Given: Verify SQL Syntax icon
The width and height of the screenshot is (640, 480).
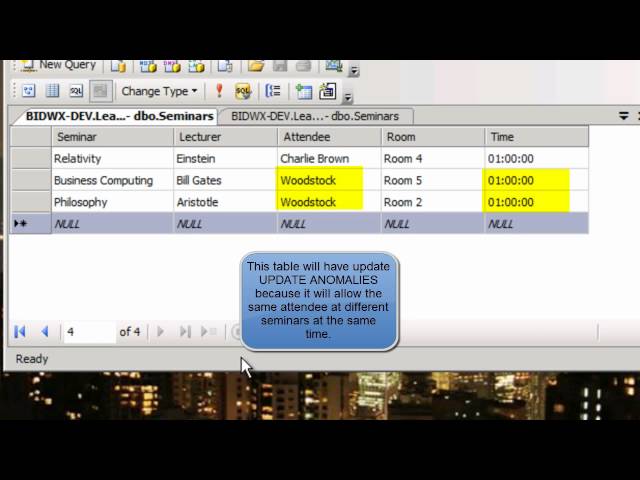Looking at the screenshot, I should [243, 91].
